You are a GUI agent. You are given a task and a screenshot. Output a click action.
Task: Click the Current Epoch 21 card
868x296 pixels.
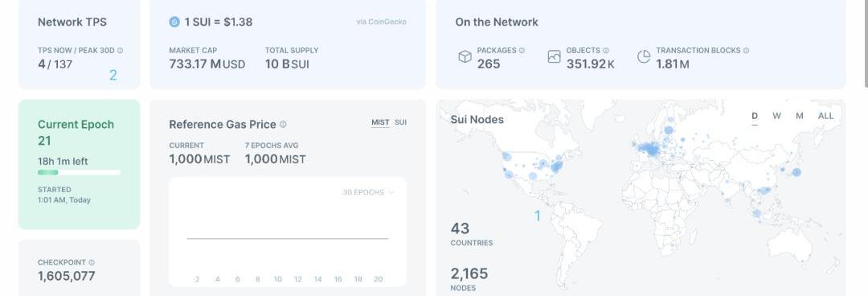79,164
